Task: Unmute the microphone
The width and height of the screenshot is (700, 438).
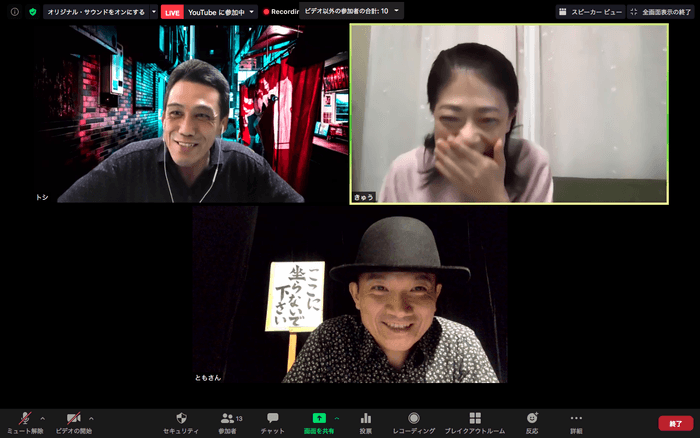Action: coord(25,423)
